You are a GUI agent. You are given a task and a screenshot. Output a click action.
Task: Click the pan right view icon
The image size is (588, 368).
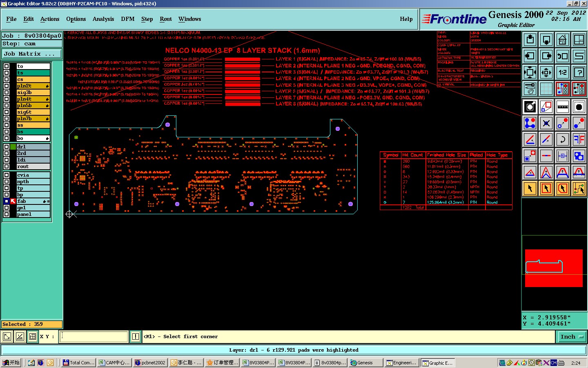[546, 56]
